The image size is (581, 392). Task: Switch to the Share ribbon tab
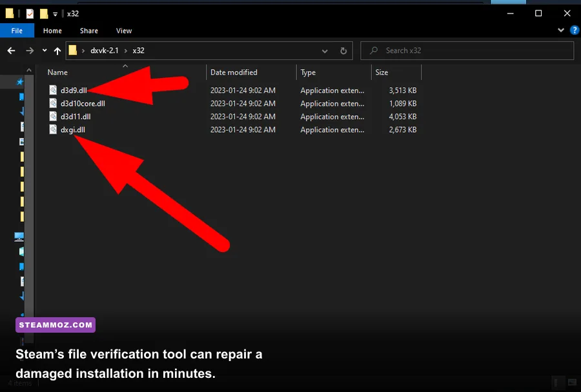[x=89, y=31]
